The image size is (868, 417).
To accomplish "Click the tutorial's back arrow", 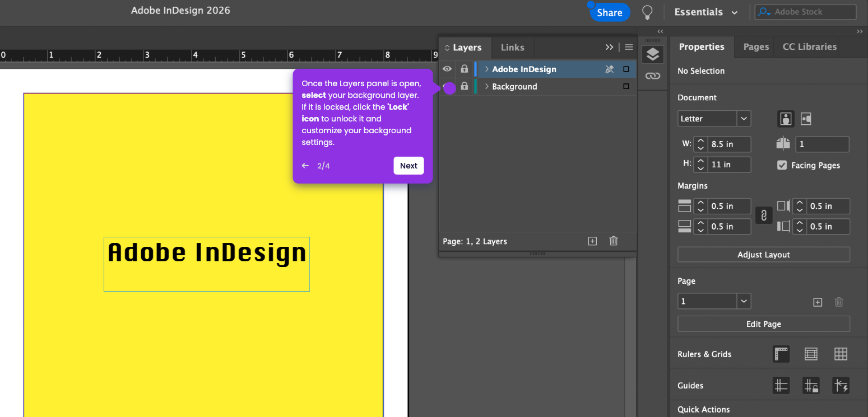I will tap(305, 166).
